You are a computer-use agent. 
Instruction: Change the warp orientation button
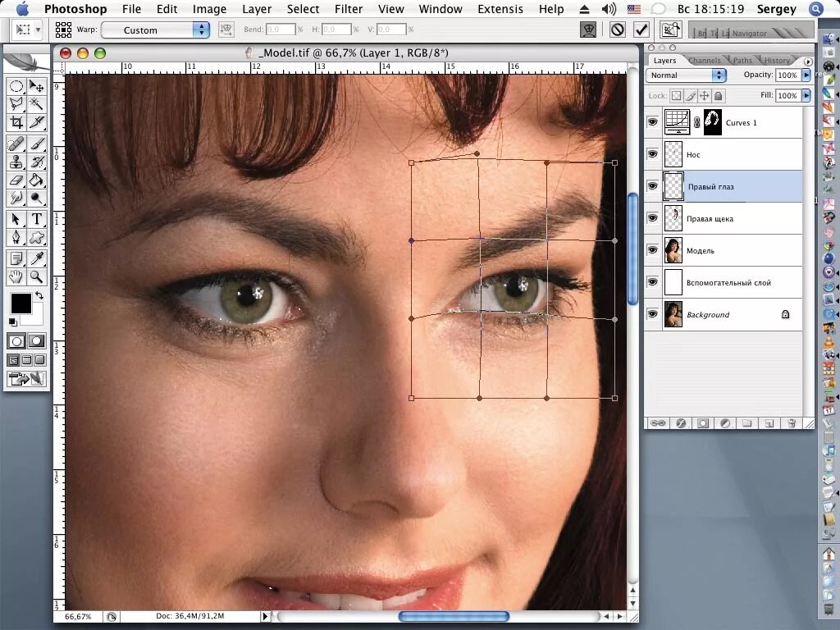226,30
